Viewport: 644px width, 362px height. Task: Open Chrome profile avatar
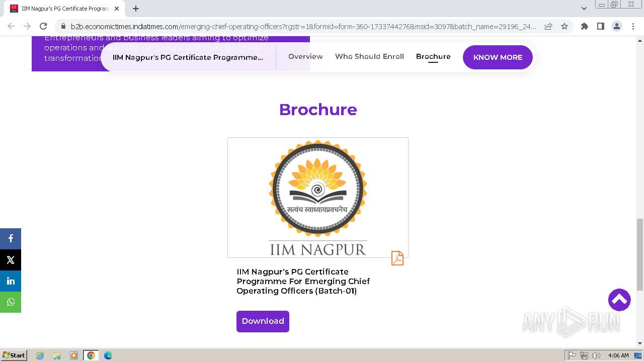click(616, 26)
